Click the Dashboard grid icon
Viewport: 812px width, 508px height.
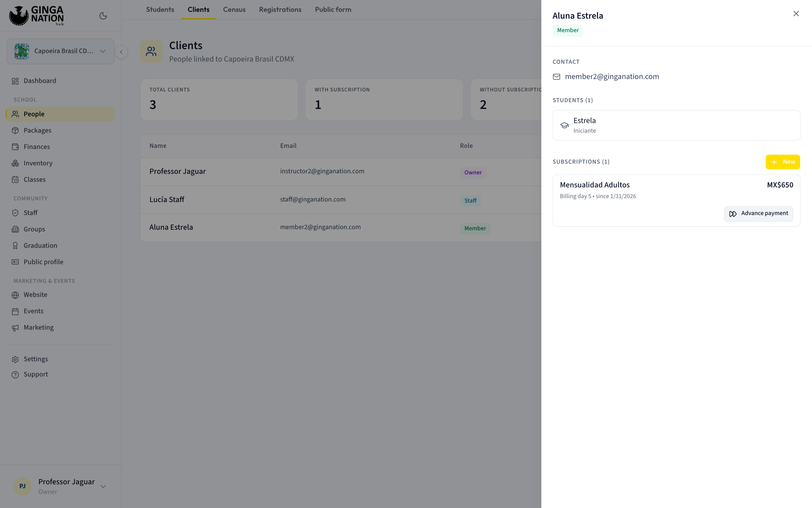tap(15, 81)
